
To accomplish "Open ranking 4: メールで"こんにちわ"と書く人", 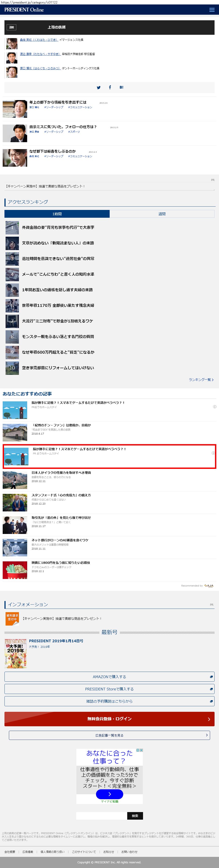I will point(58,274).
